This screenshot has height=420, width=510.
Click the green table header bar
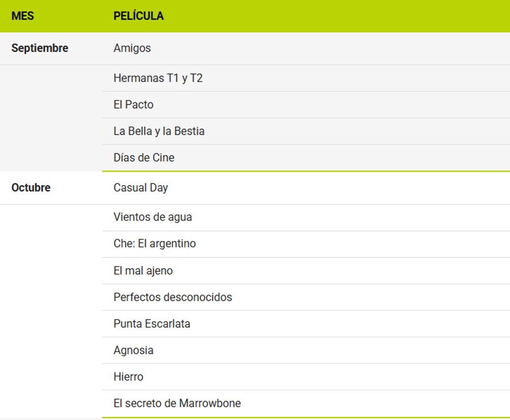255,16
